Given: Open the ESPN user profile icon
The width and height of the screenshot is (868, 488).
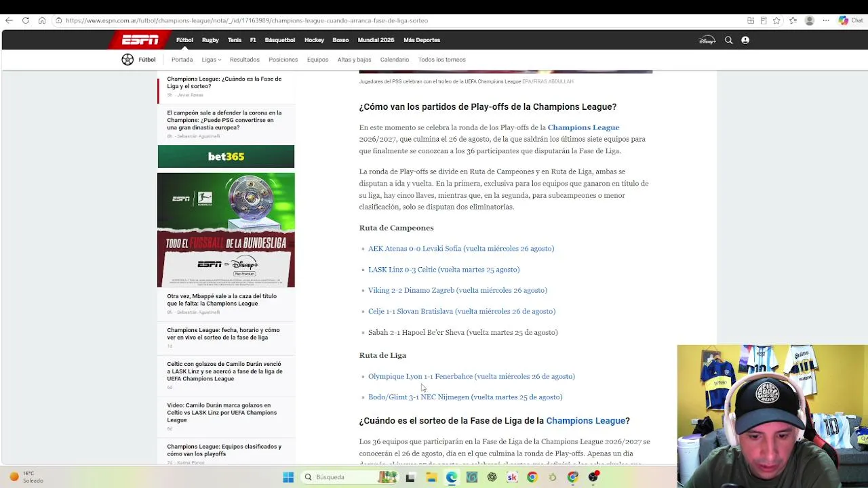Looking at the screenshot, I should tap(745, 40).
